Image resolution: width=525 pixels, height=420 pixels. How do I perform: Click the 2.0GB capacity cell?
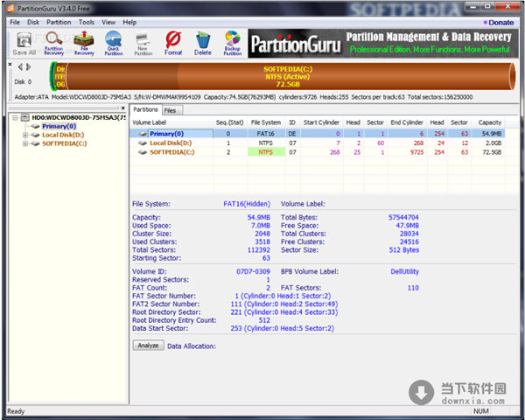(x=493, y=143)
